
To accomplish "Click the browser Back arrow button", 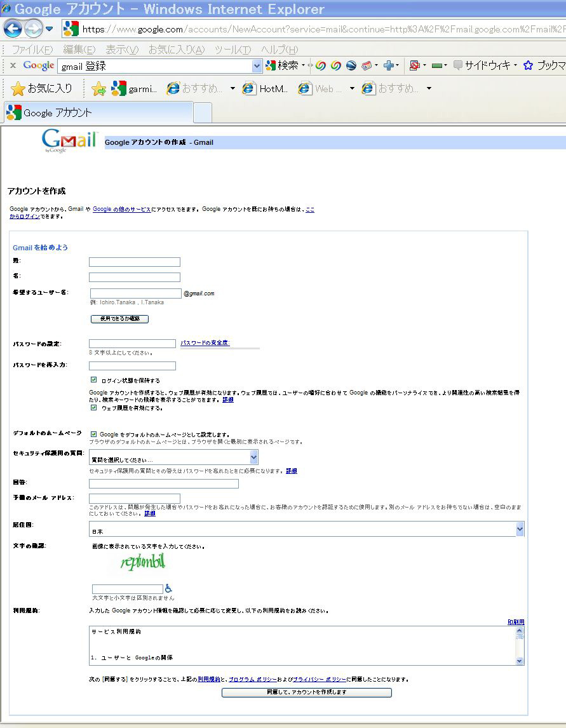I will pyautogui.click(x=13, y=29).
